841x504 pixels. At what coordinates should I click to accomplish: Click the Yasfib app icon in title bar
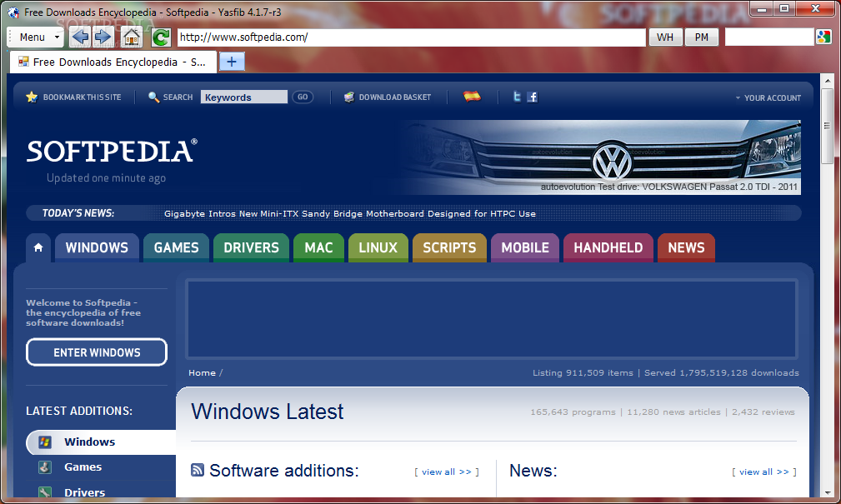13,12
